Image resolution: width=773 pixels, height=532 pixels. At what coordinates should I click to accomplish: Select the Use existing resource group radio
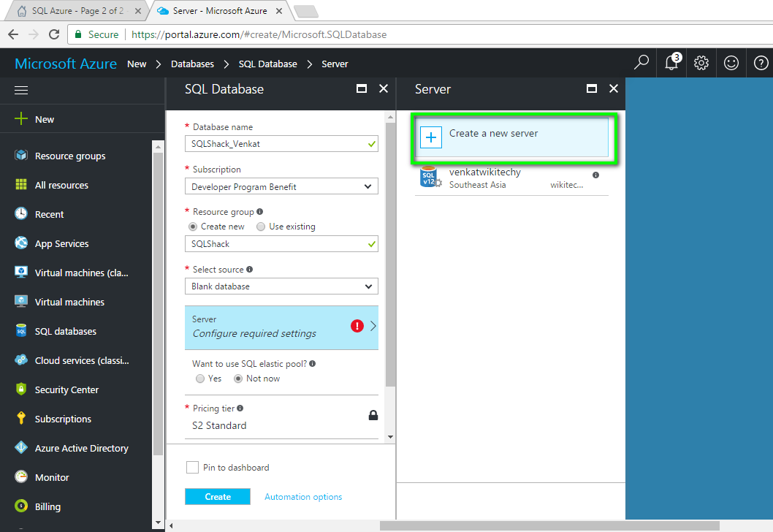click(x=261, y=227)
